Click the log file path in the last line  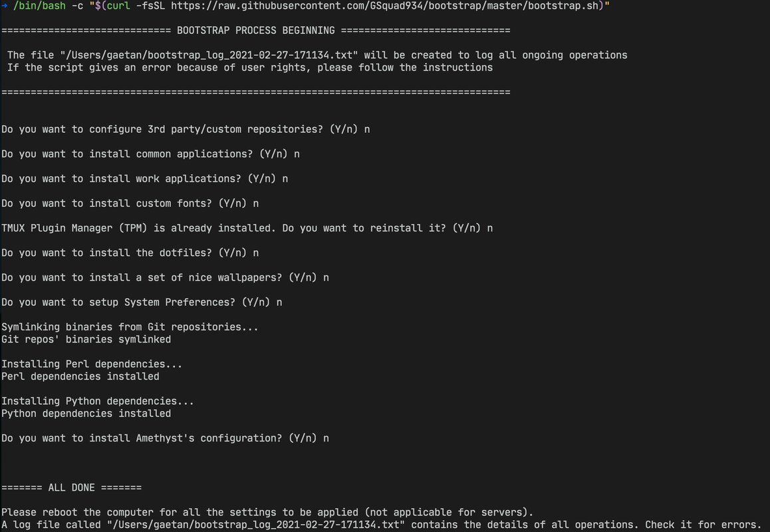click(x=256, y=525)
